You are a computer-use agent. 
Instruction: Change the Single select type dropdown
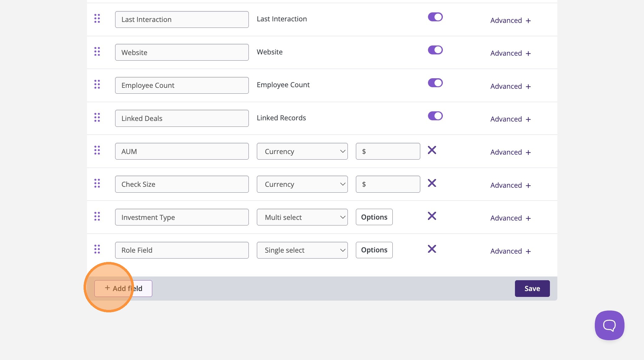tap(302, 250)
